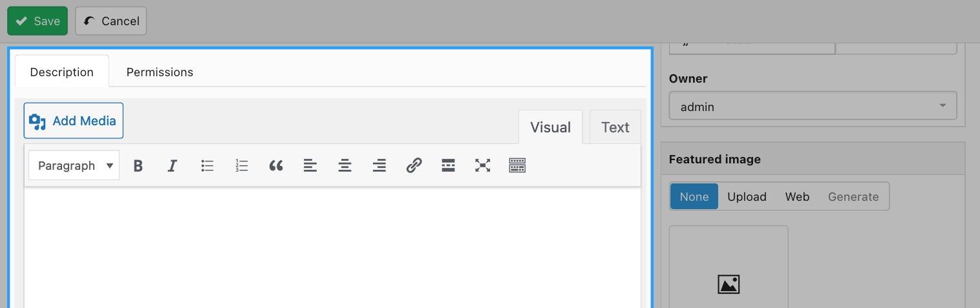
Task: Insert or edit a link
Action: pos(414,166)
